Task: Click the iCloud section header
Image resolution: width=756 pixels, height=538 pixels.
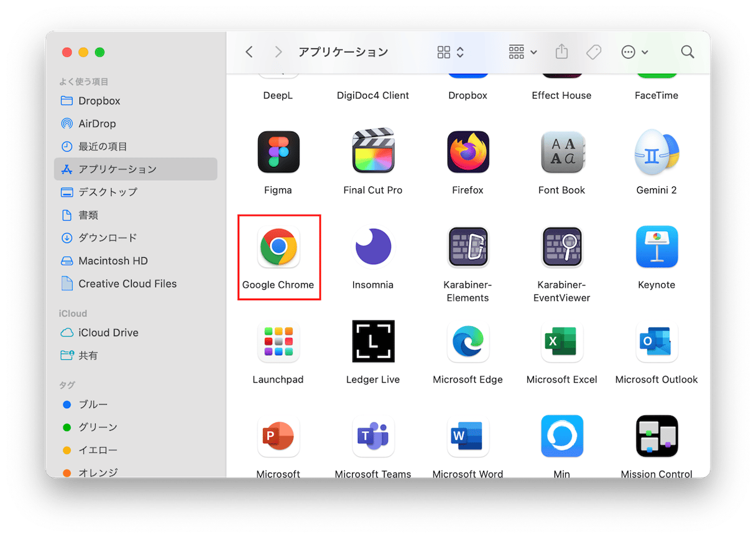Action: click(73, 314)
